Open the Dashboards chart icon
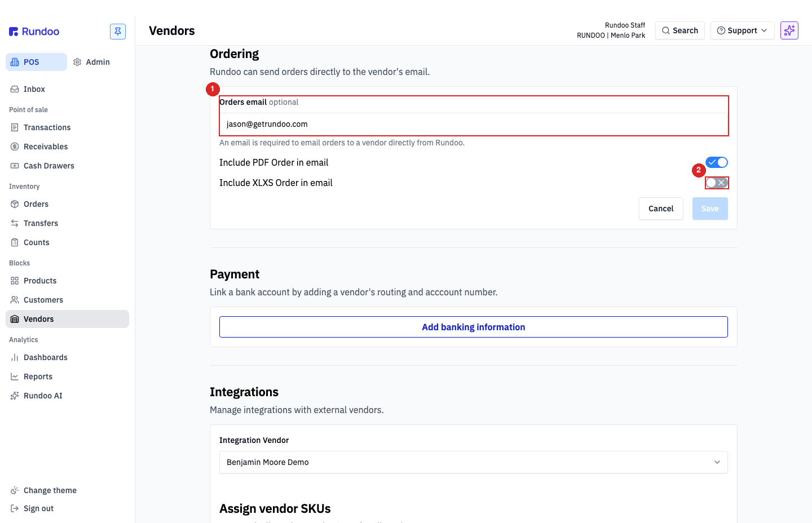This screenshot has height=523, width=812. (15, 357)
